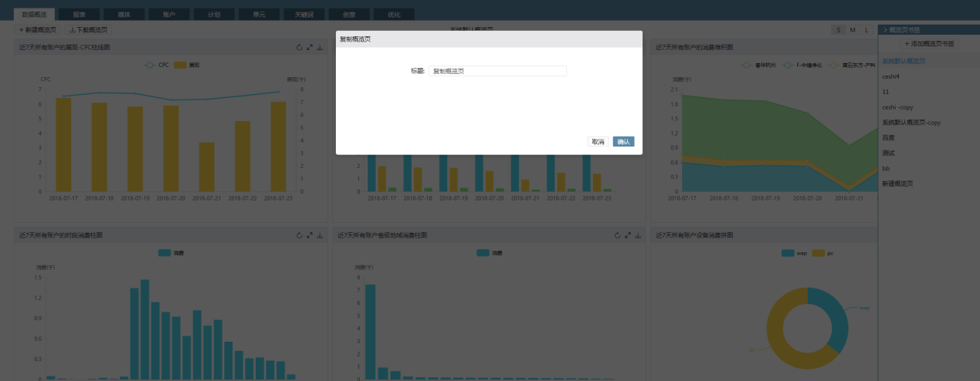
Task: Expand the 展现-CPC柱线图 chart fullscreen
Action: point(310,47)
